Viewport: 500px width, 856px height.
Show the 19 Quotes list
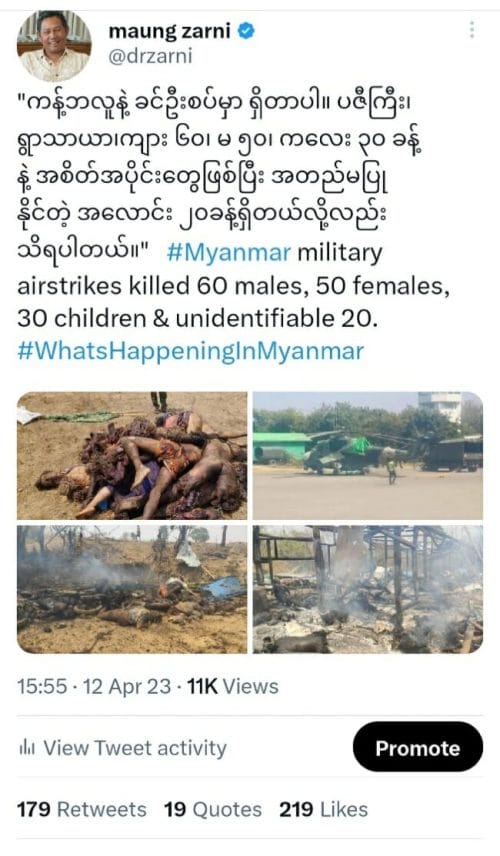pyautogui.click(x=213, y=809)
